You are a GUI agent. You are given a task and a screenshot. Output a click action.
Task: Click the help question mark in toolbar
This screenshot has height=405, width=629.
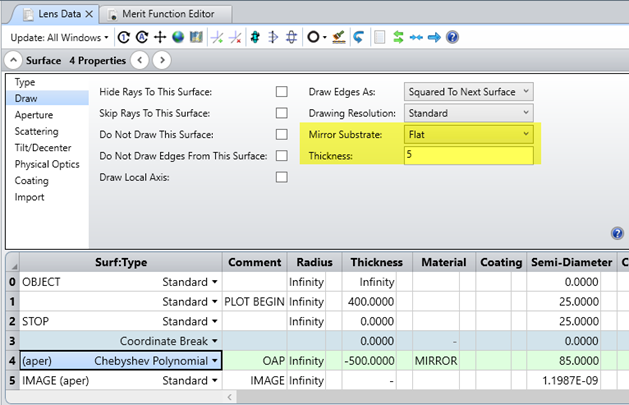pyautogui.click(x=452, y=37)
